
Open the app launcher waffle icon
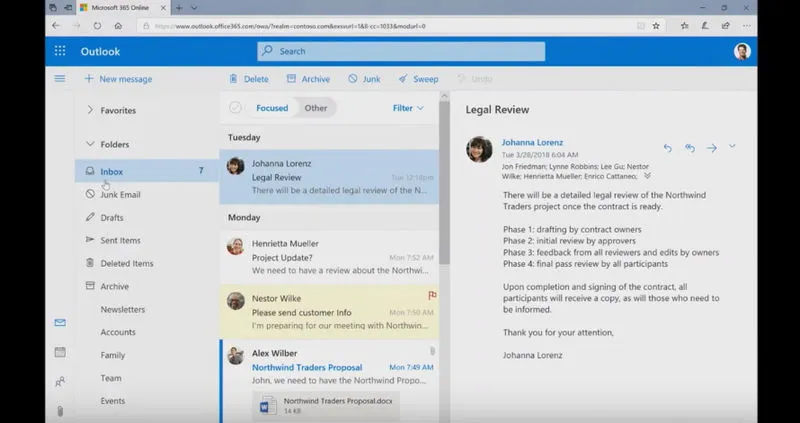tap(60, 51)
